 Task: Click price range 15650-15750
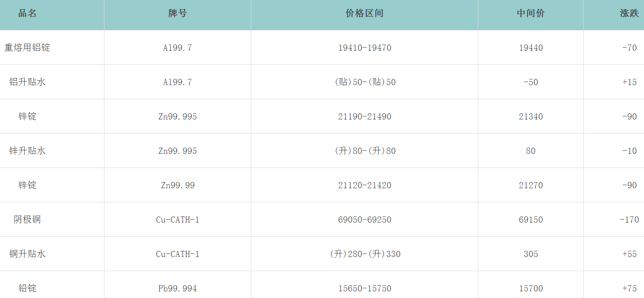tap(365, 288)
